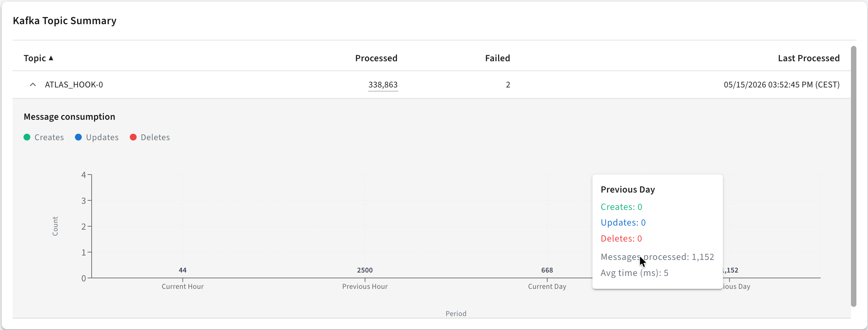Click the Previous Hour axis label
The width and height of the screenshot is (868, 330).
(x=365, y=286)
